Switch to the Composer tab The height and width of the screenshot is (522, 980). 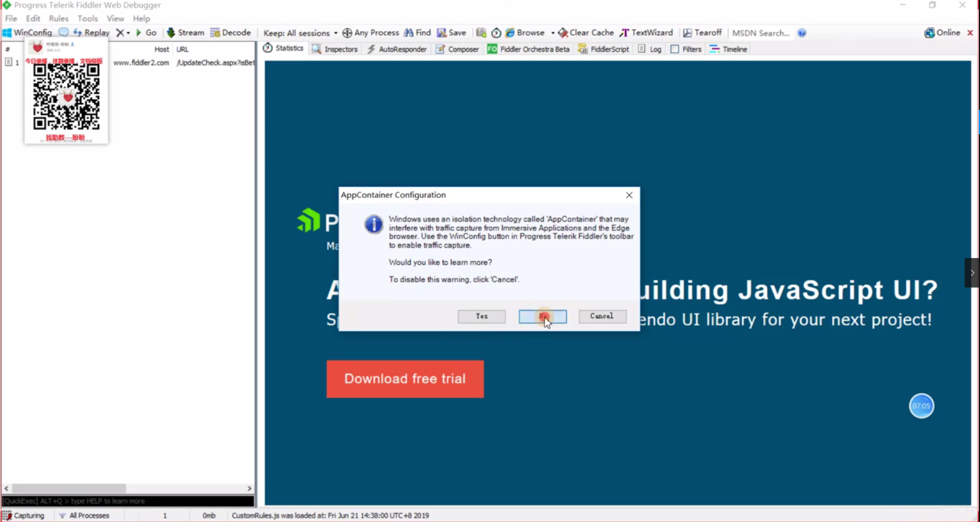(x=457, y=49)
